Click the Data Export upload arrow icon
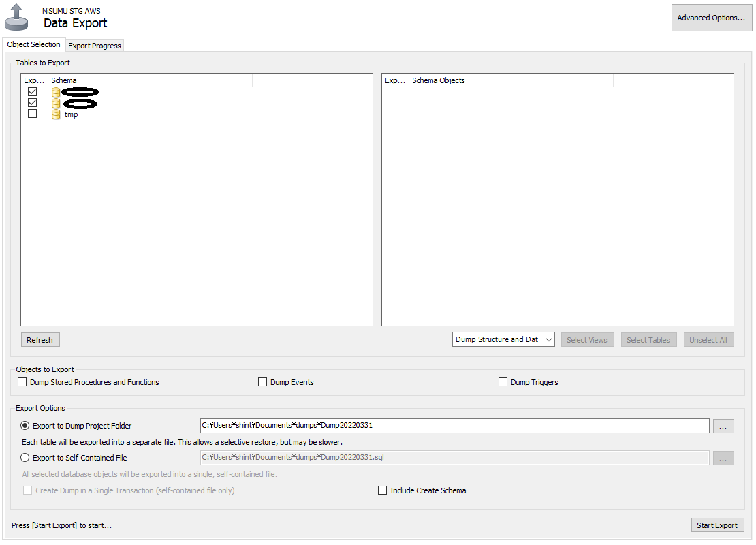Image resolution: width=756 pixels, height=545 pixels. pyautogui.click(x=16, y=17)
